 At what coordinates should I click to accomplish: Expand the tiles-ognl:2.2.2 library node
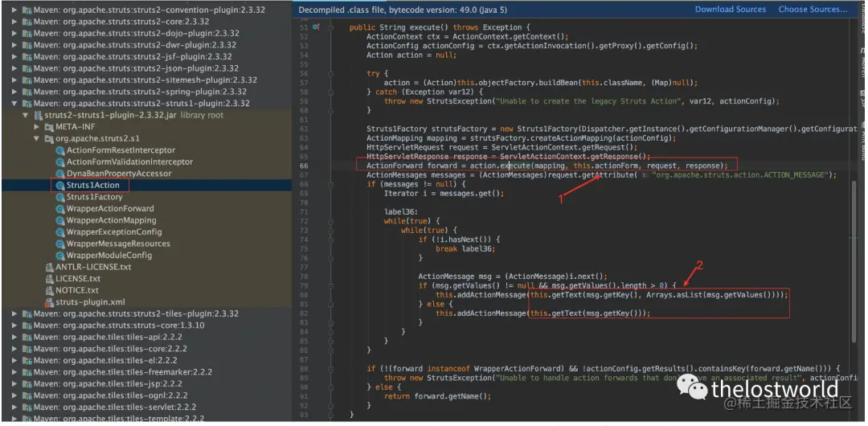click(14, 395)
